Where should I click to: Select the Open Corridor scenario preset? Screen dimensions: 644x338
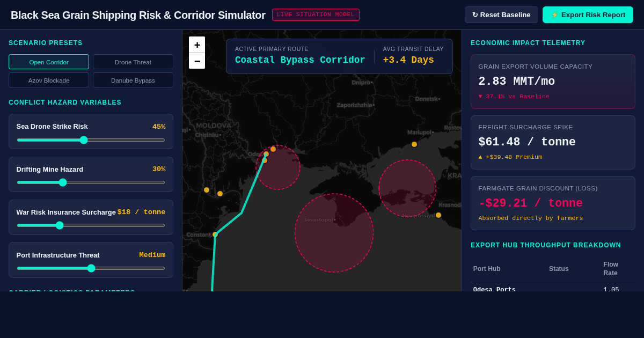49,62
